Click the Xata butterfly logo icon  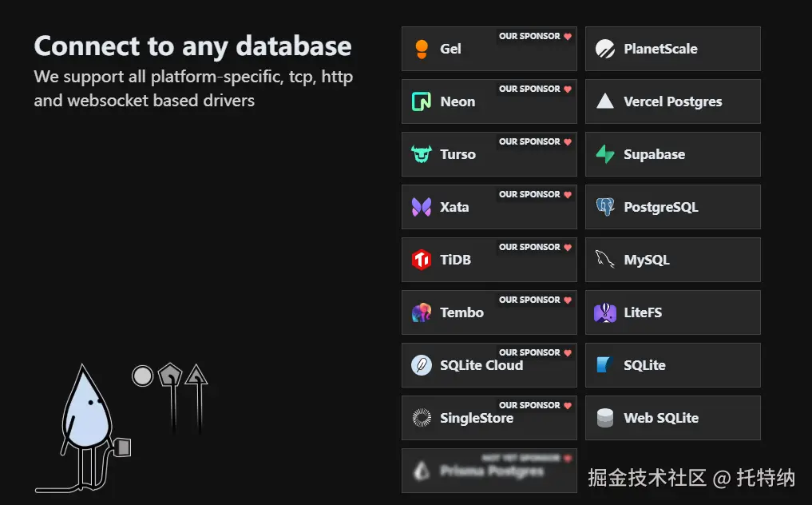[x=422, y=207]
